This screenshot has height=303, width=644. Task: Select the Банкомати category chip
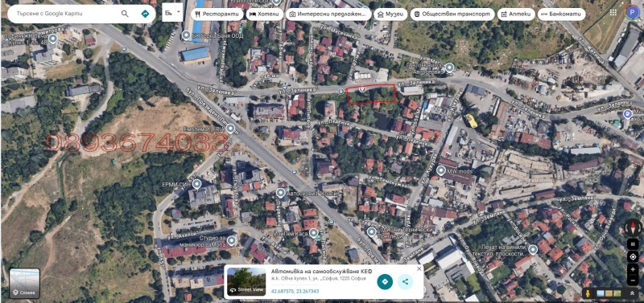coord(561,14)
